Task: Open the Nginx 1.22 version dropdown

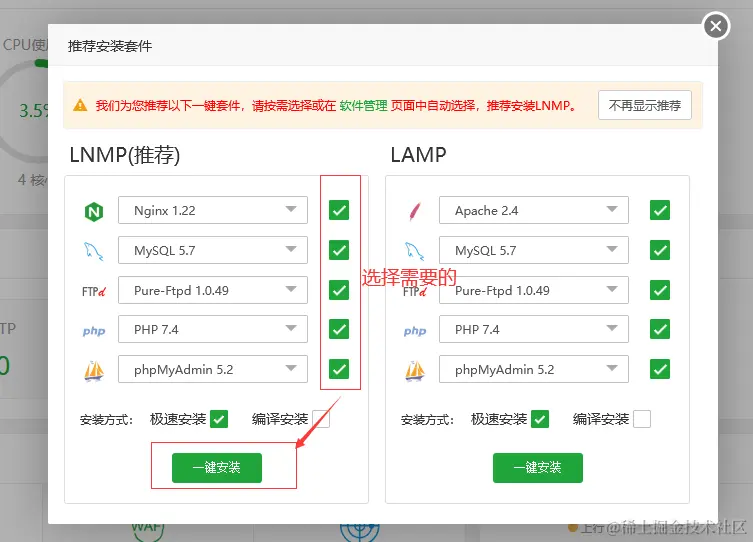Action: click(x=213, y=210)
